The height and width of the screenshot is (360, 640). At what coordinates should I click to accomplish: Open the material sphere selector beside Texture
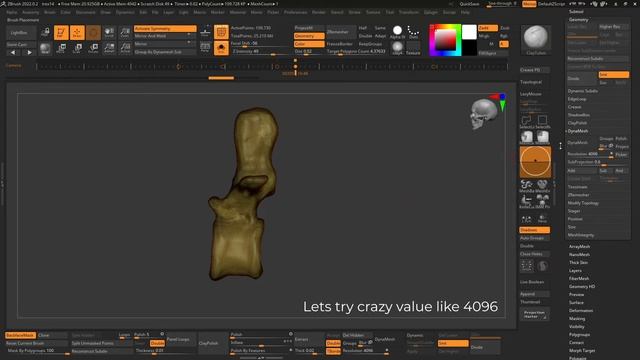coord(397,48)
